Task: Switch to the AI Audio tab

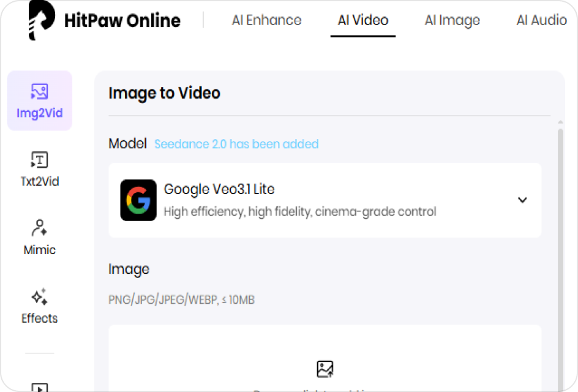Action: pyautogui.click(x=541, y=20)
